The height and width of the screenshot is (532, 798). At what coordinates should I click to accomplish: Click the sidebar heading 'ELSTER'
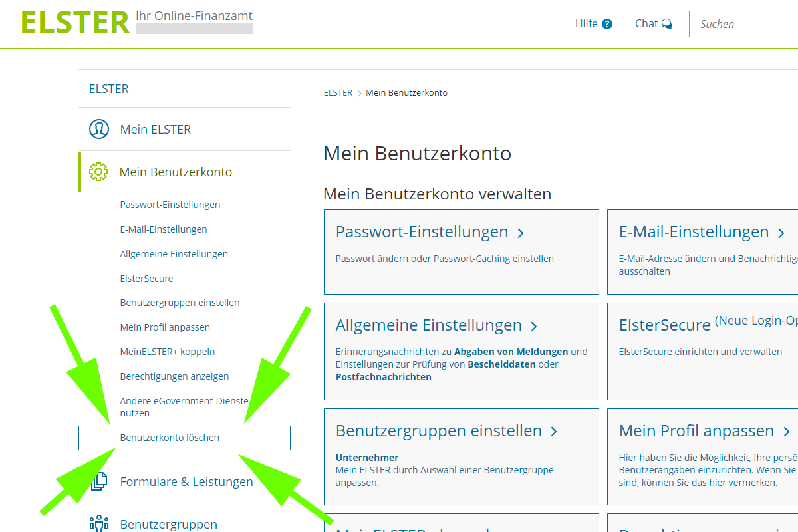point(109,89)
